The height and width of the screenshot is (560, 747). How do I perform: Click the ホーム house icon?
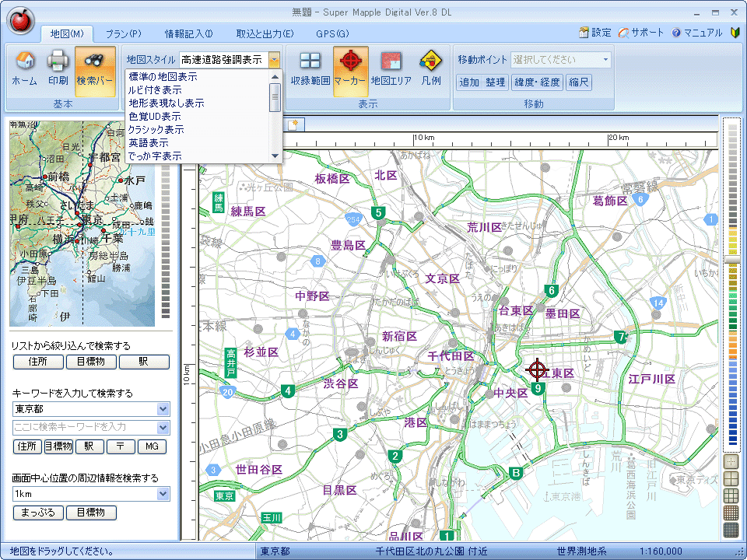click(x=24, y=69)
